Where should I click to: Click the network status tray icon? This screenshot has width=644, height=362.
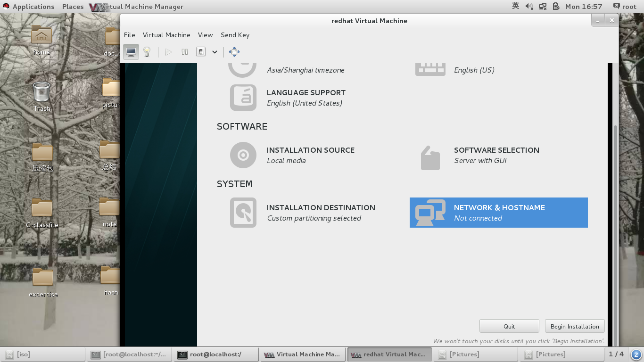coord(543,7)
